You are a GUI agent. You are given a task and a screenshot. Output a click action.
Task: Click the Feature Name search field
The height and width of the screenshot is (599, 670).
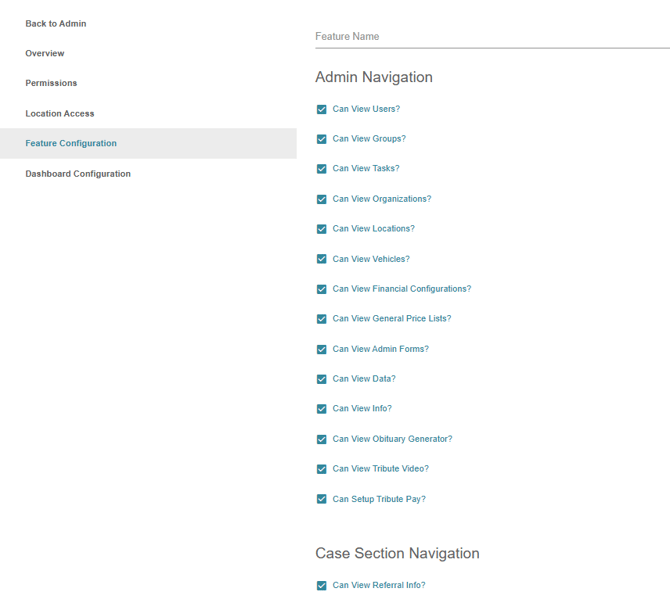point(490,36)
